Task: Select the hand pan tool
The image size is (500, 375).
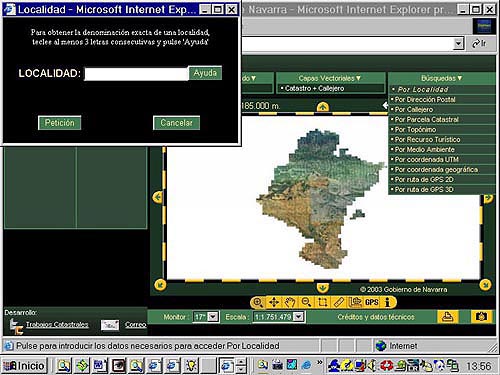Action: (290, 302)
